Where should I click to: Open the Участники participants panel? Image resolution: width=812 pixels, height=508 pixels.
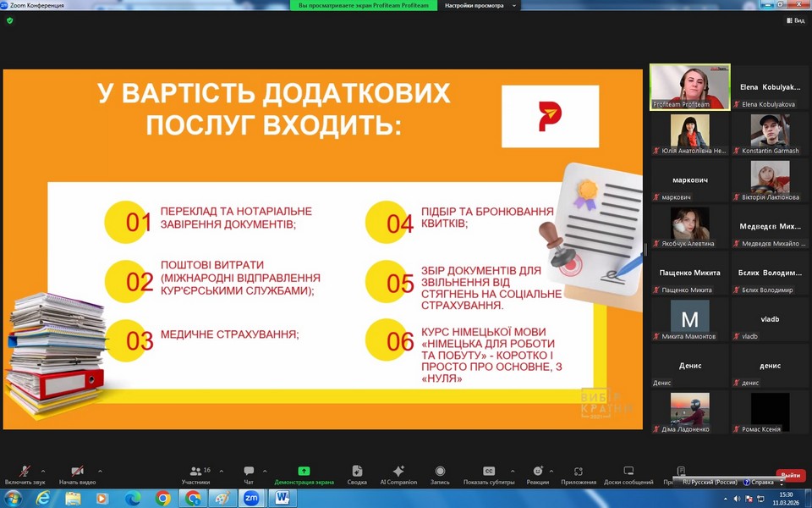(x=195, y=472)
